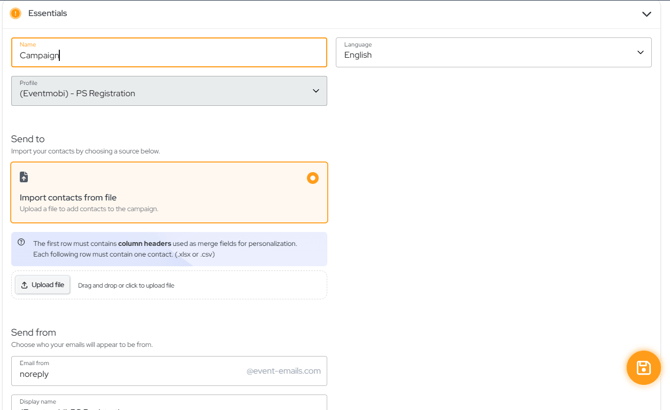
Task: Click the orange Essentials warning icon
Action: (x=15, y=13)
